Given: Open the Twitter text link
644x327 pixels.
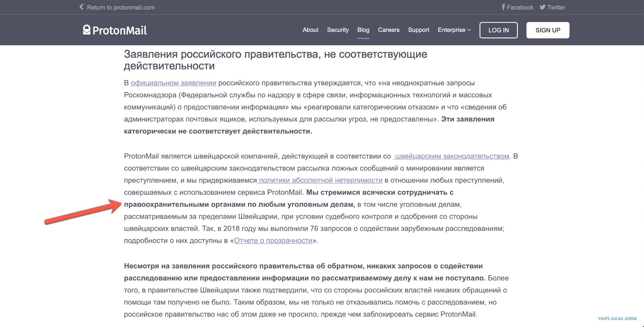Looking at the screenshot, I should point(556,7).
